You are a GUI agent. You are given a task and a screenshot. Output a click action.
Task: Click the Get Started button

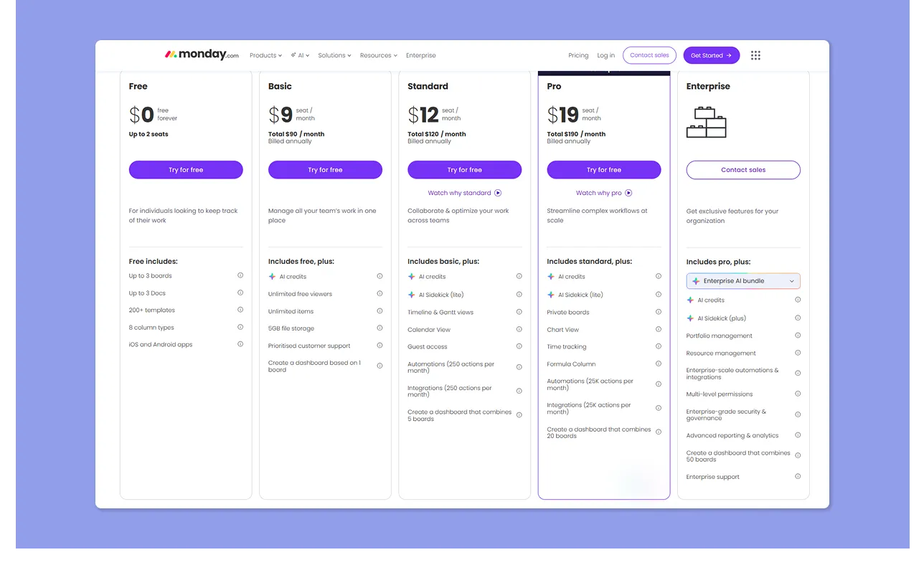coord(711,55)
